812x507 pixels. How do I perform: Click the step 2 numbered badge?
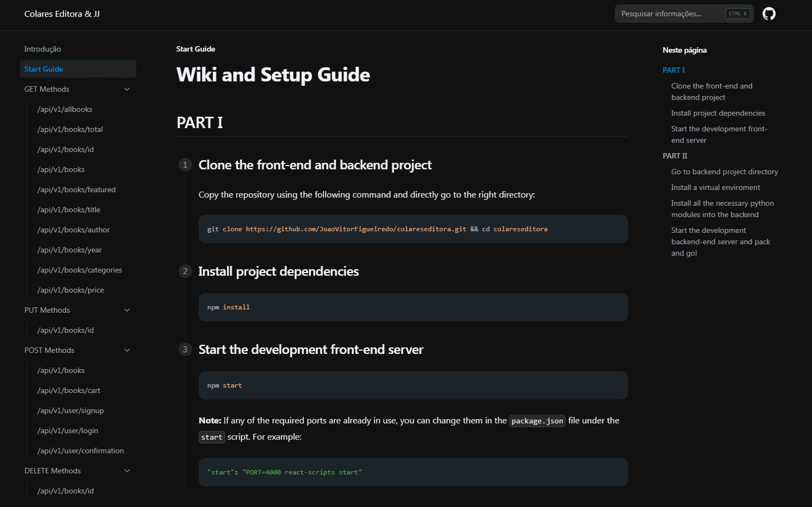185,271
